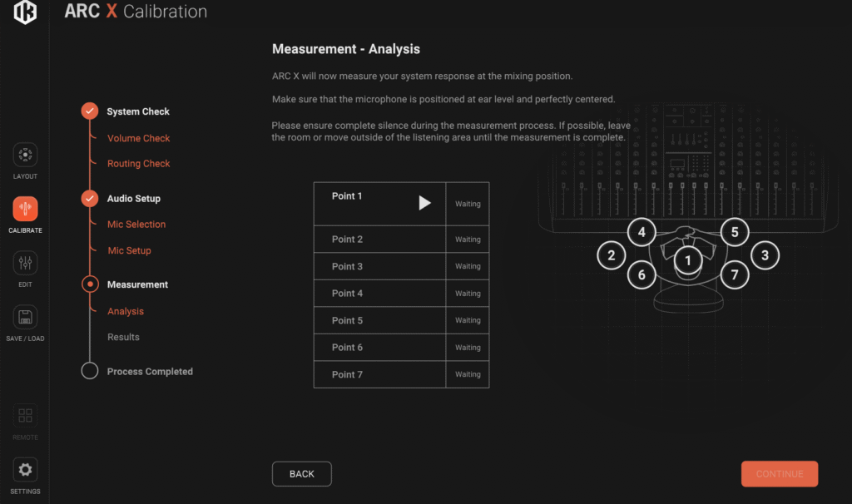Click the ARC X Calibration title
This screenshot has width=852, height=504.
point(136,12)
